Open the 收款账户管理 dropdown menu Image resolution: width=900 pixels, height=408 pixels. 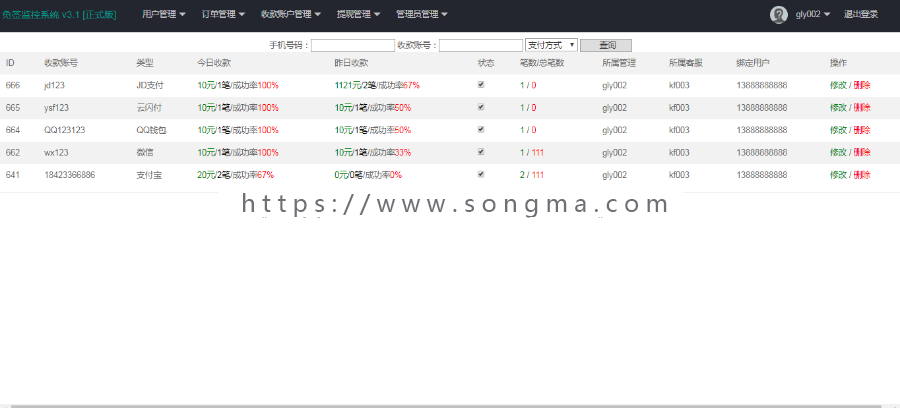290,14
